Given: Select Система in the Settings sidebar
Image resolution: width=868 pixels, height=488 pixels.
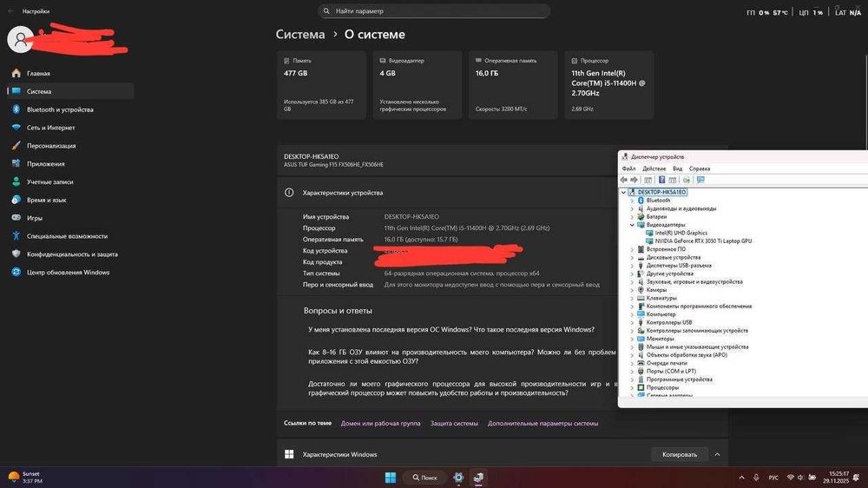Looking at the screenshot, I should (x=70, y=91).
